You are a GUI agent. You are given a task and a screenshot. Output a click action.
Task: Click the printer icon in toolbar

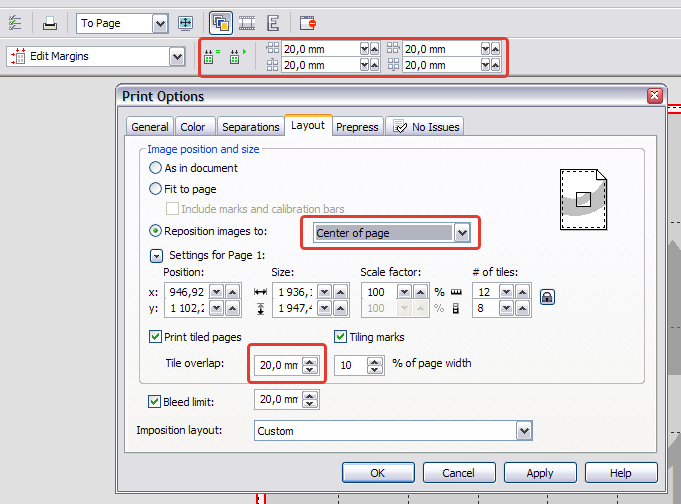tap(50, 23)
